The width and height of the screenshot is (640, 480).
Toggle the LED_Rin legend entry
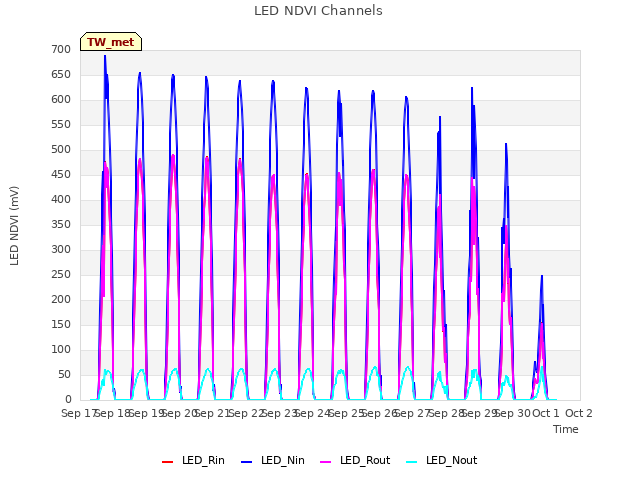tap(193, 460)
